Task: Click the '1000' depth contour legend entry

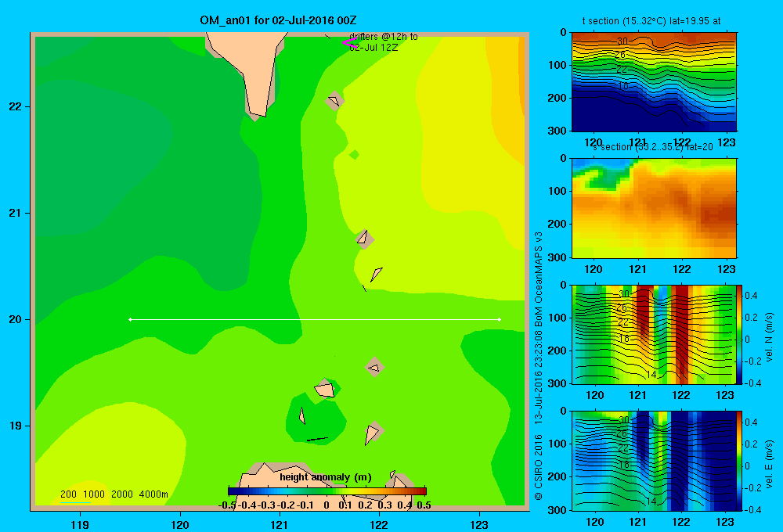Action: [94, 494]
